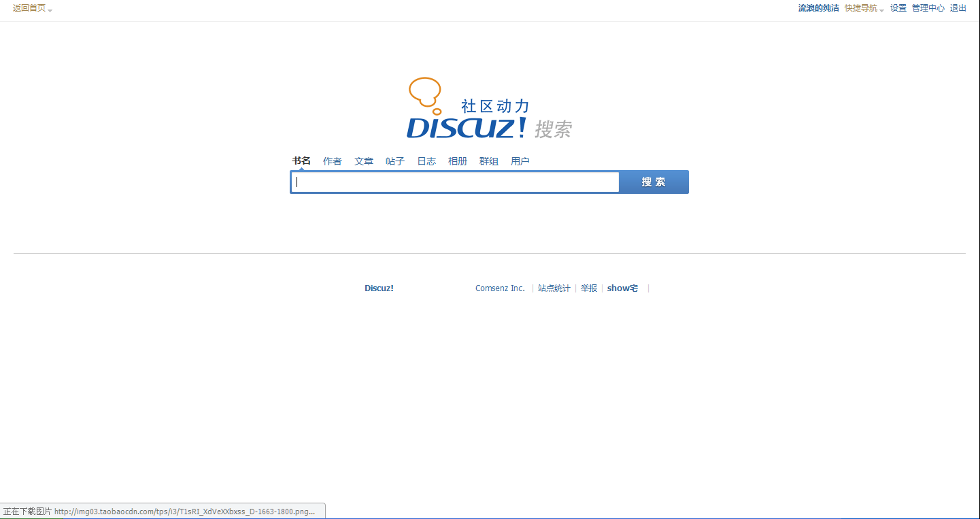
Task: Open the 站点统计 footer link
Action: [554, 288]
